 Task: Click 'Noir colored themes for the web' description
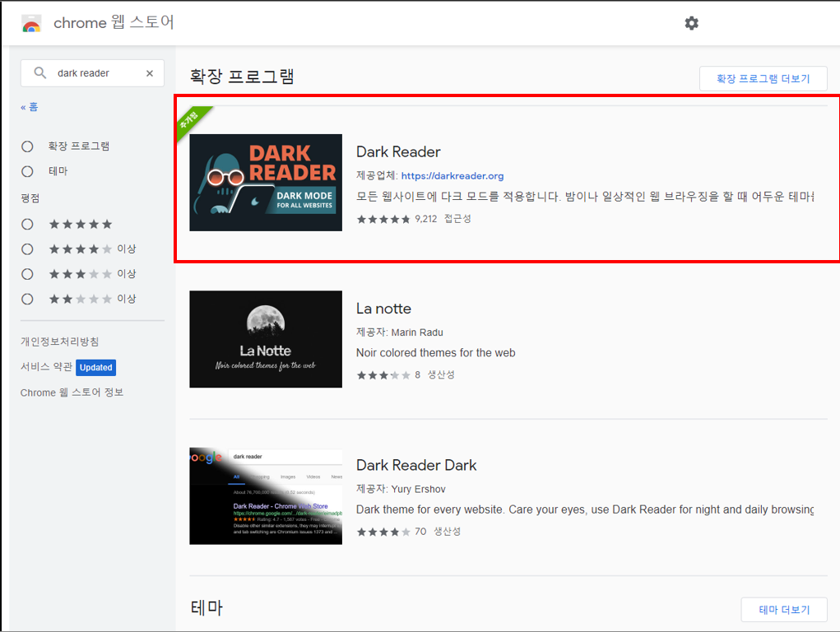click(x=435, y=353)
